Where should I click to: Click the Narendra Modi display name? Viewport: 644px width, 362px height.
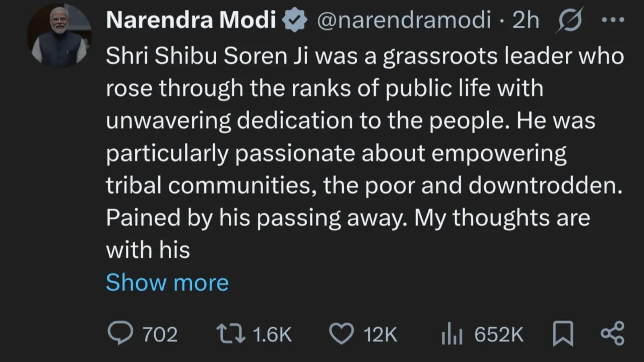191,19
